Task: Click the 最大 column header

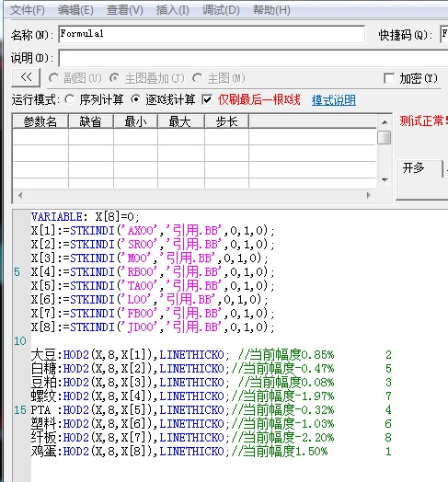Action: pos(181,121)
